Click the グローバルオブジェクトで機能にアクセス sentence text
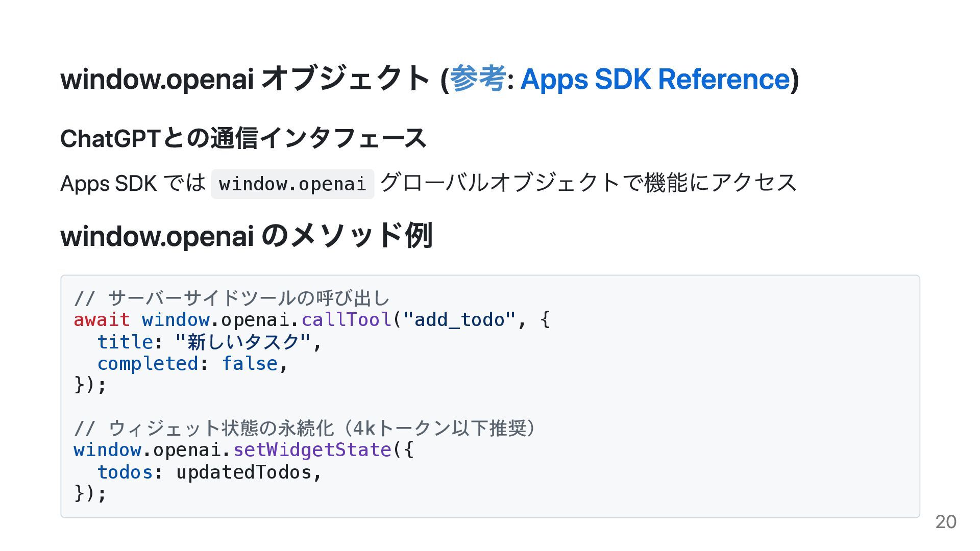This screenshot has height=551, width=980. click(x=588, y=183)
